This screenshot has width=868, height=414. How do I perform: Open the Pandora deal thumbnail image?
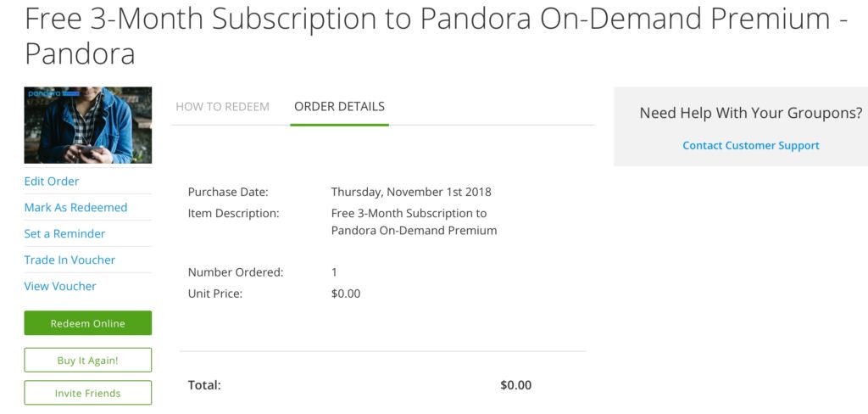coord(87,125)
